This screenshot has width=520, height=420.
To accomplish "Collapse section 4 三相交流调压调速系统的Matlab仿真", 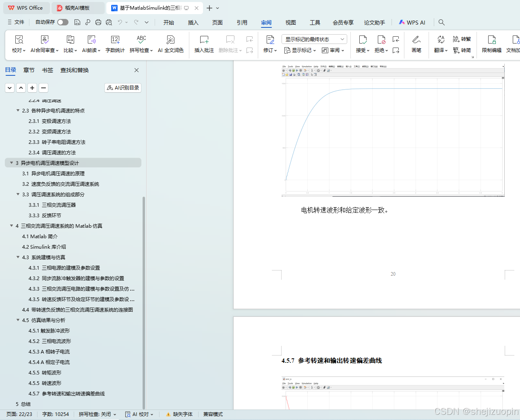I will 11,226.
